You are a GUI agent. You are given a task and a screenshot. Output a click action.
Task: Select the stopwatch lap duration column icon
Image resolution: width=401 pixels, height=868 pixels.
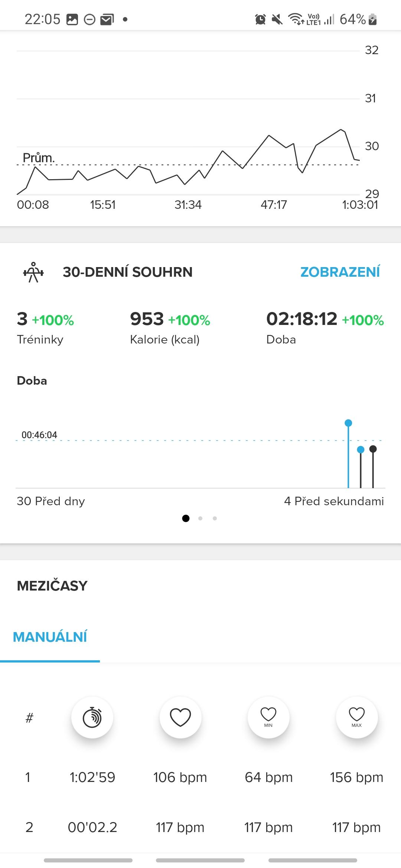tap(92, 717)
